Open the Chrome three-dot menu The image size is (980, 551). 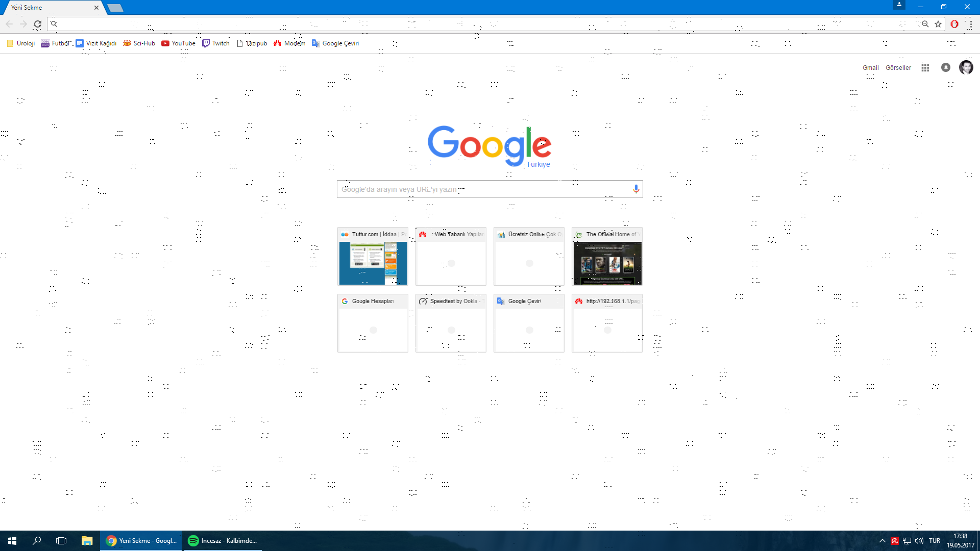(971, 24)
